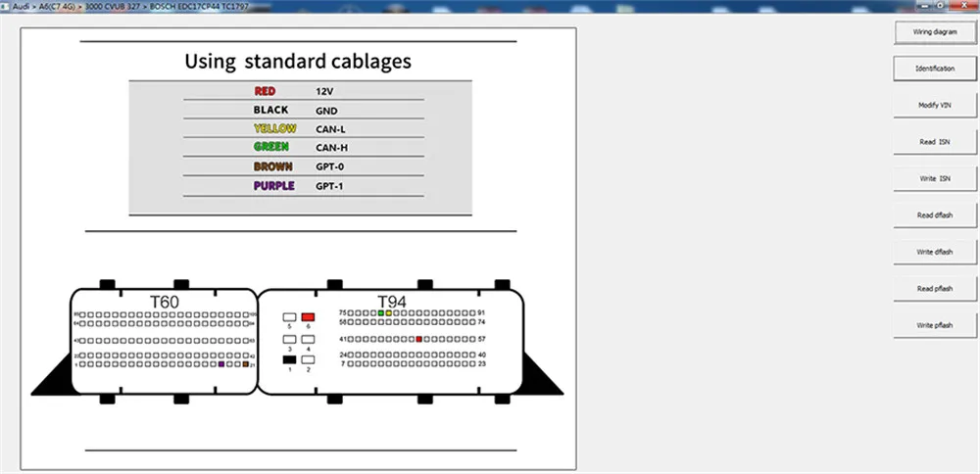The width and height of the screenshot is (980, 474).
Task: Click the Identification button
Action: 935,69
